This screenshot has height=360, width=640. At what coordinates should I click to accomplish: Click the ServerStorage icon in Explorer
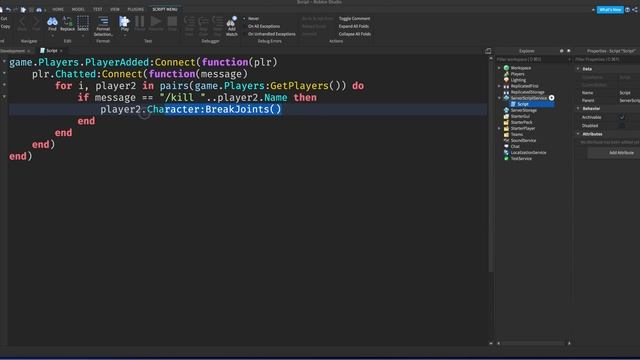(506, 110)
